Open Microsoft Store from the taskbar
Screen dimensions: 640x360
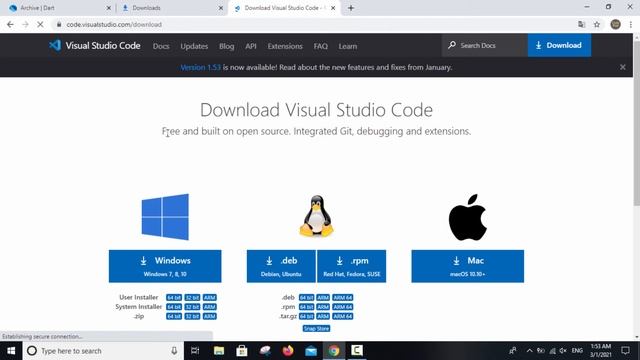[x=242, y=351]
